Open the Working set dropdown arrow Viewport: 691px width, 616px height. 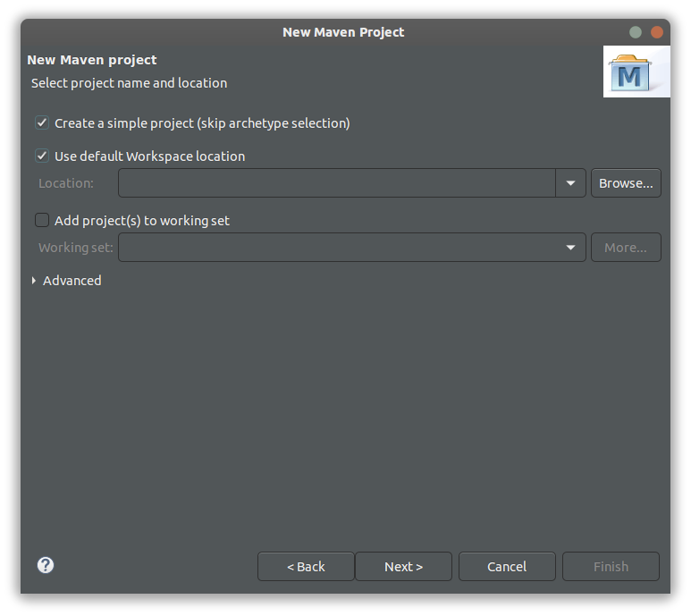tap(570, 247)
